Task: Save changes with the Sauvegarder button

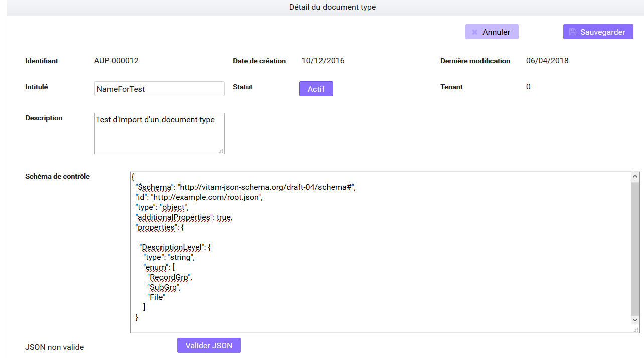Action: [x=598, y=32]
